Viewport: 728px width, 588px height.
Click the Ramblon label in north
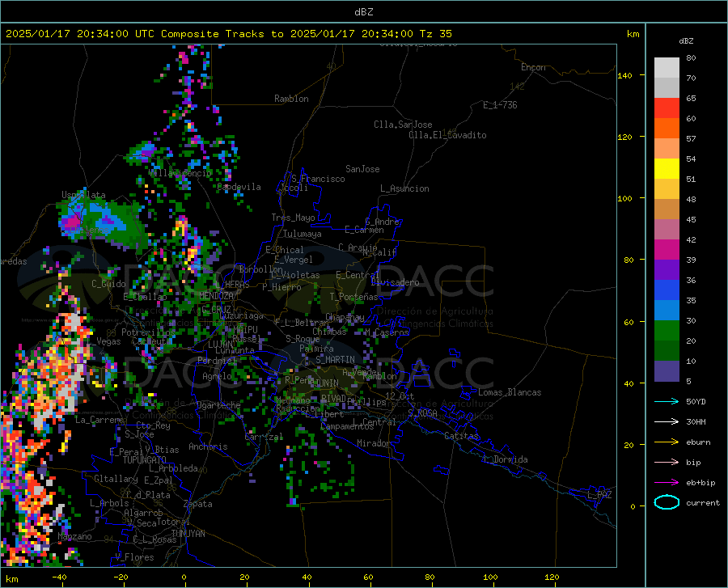(291, 99)
